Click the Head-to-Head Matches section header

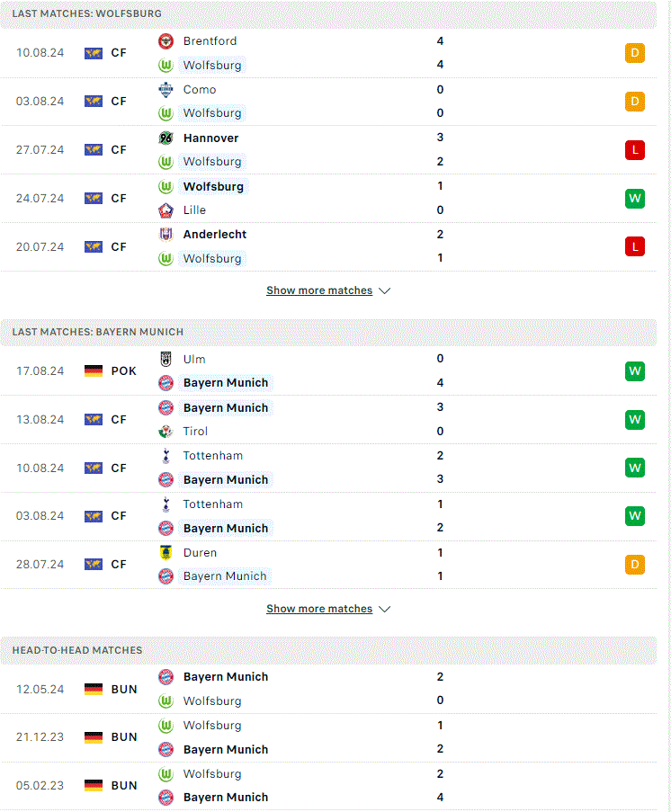(x=328, y=650)
